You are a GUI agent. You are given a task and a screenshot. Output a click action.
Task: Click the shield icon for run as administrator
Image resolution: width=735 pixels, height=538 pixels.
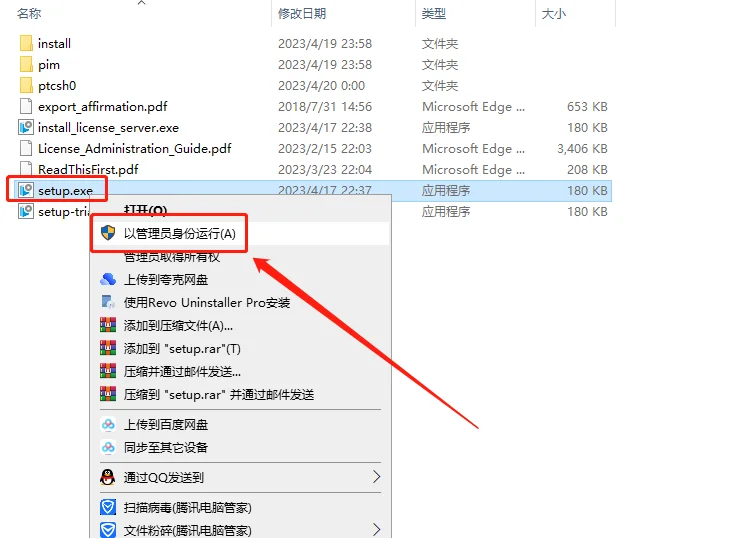point(109,233)
